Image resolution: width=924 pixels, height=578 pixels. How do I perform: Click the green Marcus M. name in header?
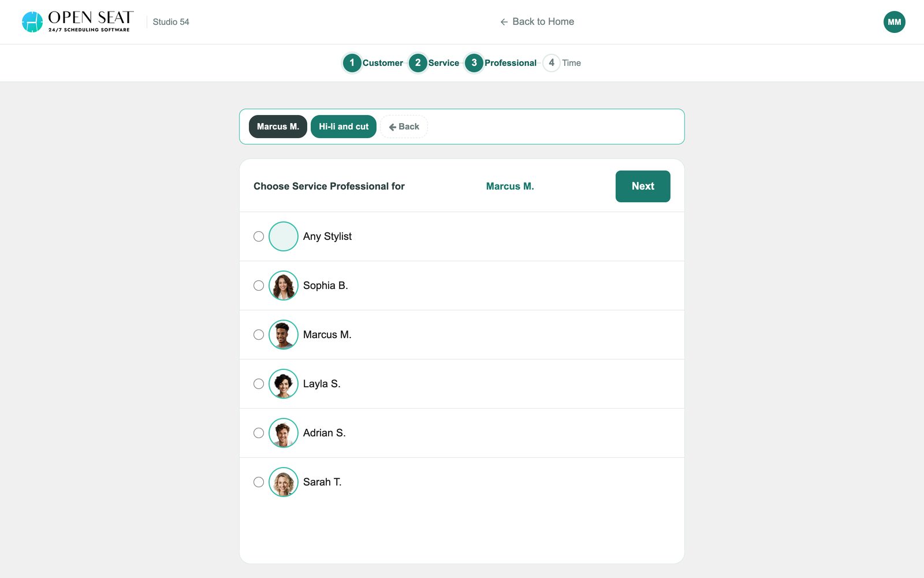[510, 186]
